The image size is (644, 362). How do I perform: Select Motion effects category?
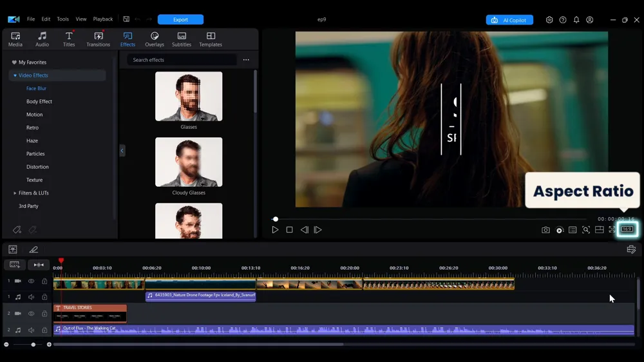(35, 115)
